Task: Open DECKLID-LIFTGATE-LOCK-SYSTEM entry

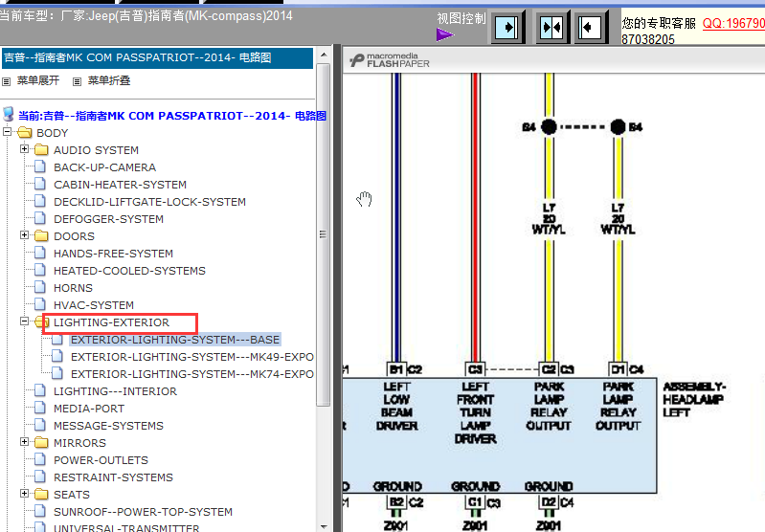Action: [x=149, y=202]
